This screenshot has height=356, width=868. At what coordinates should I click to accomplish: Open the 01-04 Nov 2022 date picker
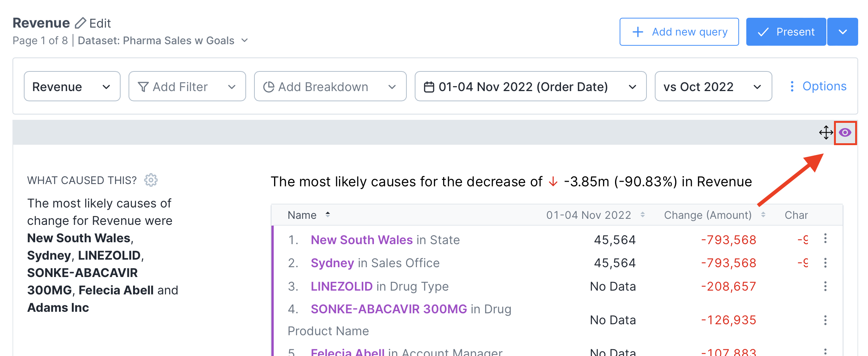coord(530,87)
